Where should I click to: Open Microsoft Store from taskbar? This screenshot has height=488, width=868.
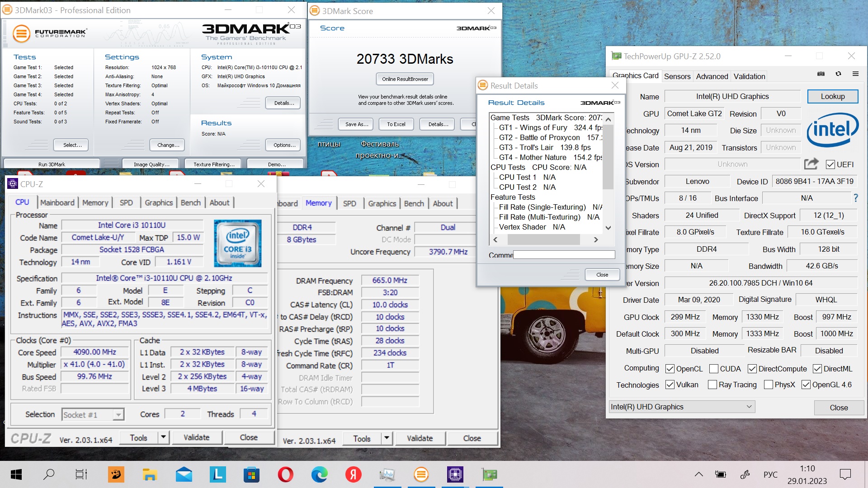[x=251, y=474]
